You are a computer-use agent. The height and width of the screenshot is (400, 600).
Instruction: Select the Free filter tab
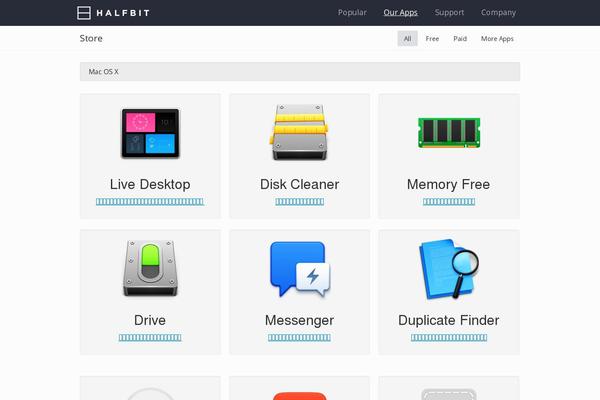point(432,39)
